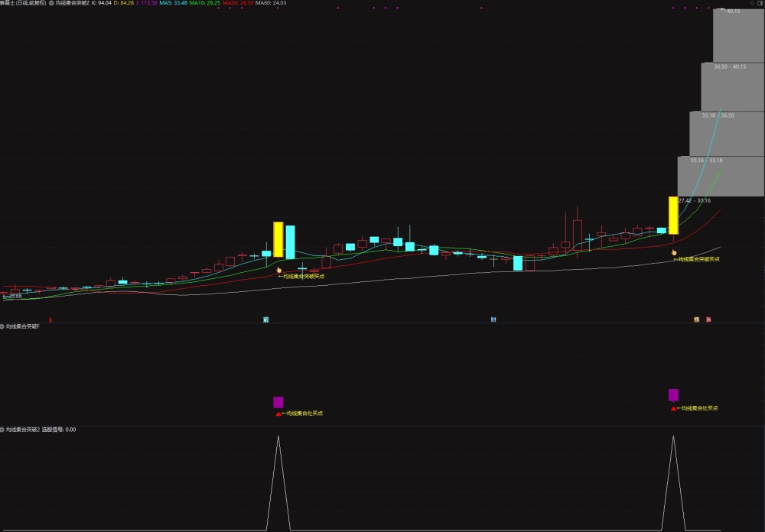Click the gear icon beside 均线集合突破Z
This screenshot has width=765, height=532.
click(x=51, y=3)
